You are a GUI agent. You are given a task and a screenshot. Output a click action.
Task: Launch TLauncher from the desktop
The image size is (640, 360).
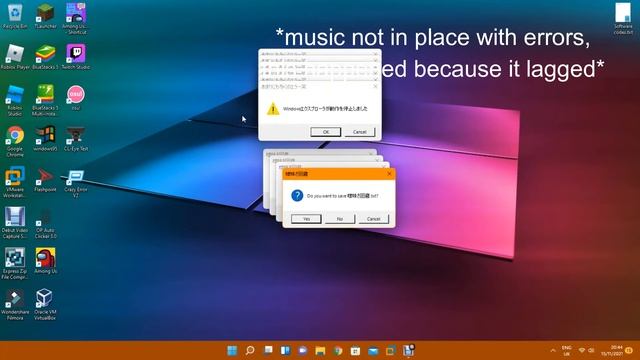(x=45, y=16)
